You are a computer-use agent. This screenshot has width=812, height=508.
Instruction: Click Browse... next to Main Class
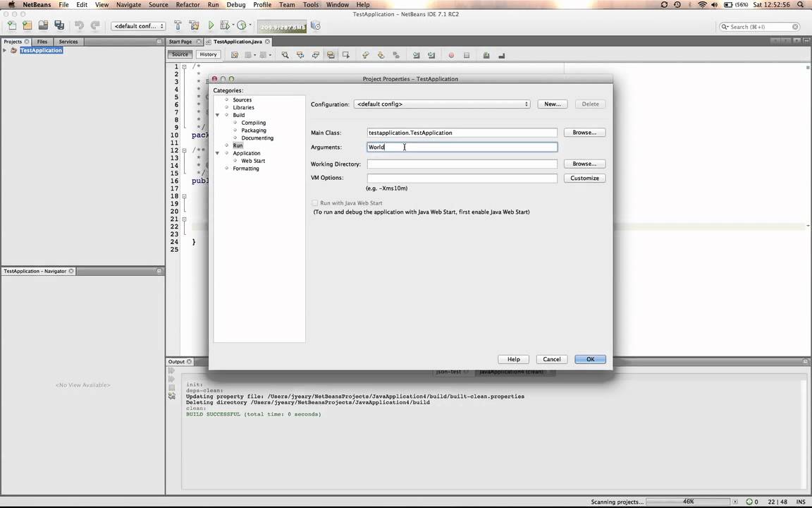pyautogui.click(x=584, y=133)
